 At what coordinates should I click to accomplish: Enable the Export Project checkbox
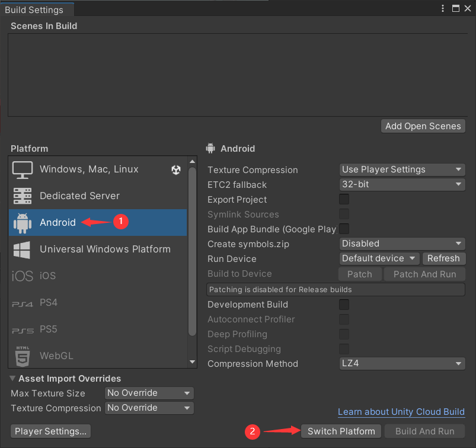pos(344,199)
